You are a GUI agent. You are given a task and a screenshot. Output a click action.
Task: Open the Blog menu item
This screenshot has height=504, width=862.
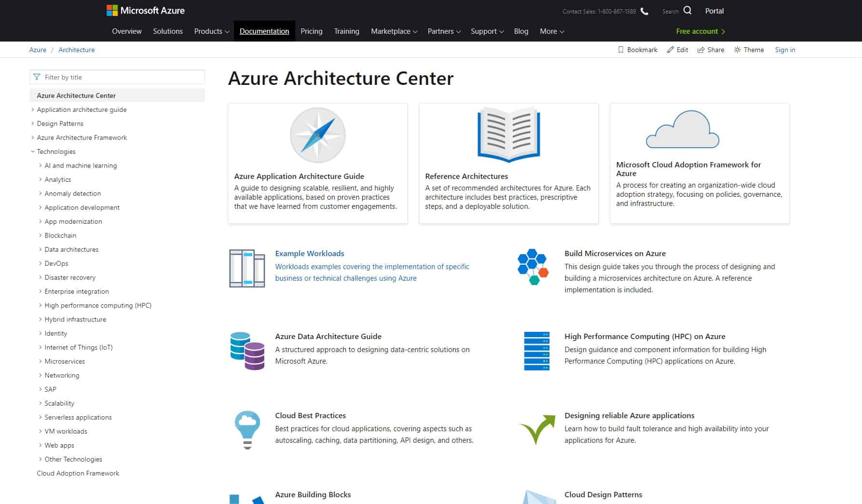coord(521,31)
